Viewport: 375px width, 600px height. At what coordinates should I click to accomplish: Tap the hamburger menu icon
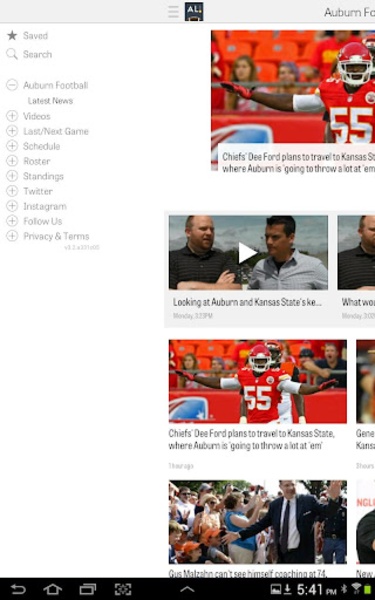tap(173, 11)
